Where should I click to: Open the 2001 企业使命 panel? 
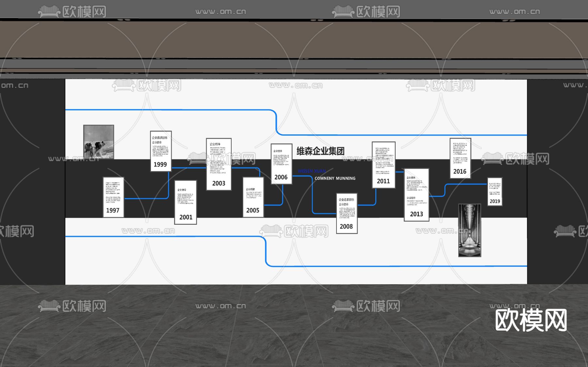coord(186,203)
